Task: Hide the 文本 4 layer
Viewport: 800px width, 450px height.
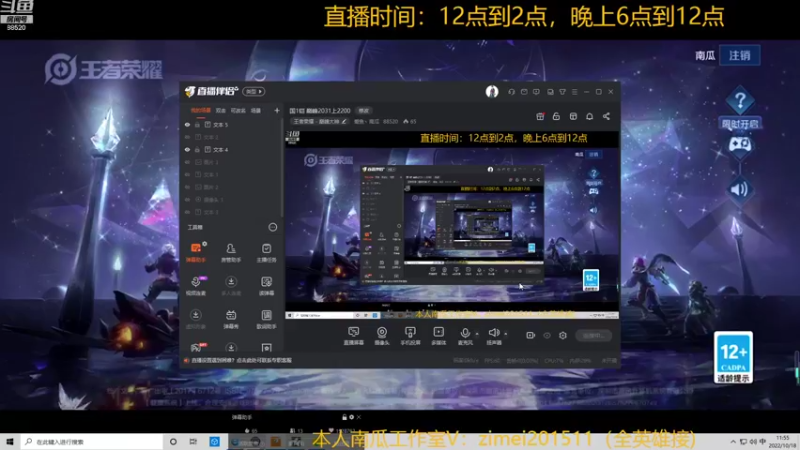Action: pyautogui.click(x=187, y=149)
